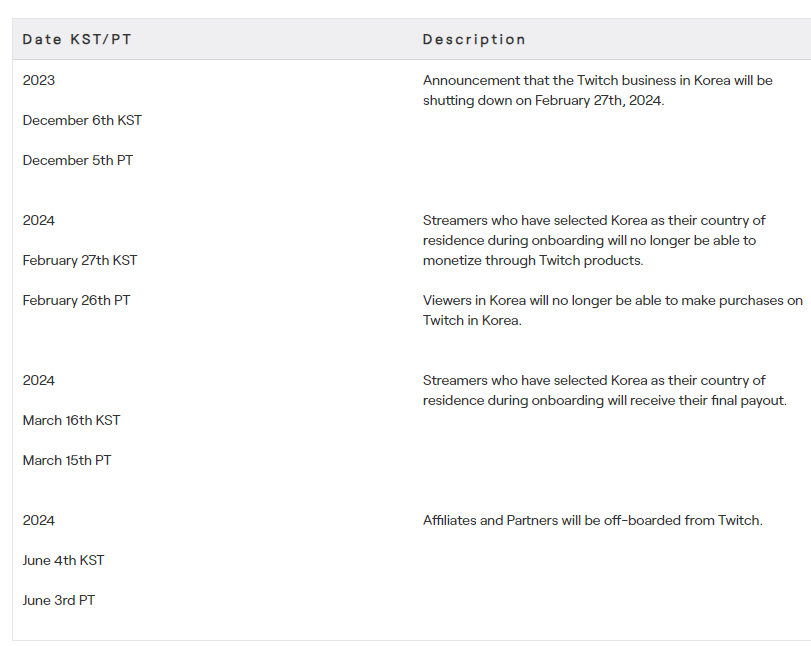
Task: Click the June 3rd PT date
Action: pyautogui.click(x=58, y=600)
